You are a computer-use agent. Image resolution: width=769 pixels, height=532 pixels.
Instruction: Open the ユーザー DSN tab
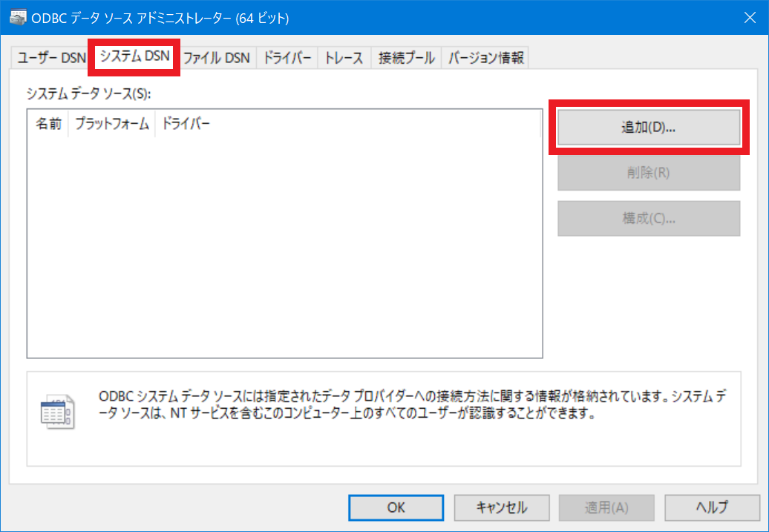(x=50, y=58)
